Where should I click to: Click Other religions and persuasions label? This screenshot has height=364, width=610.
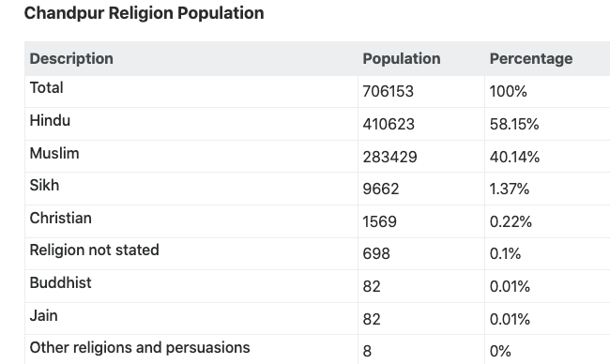tap(140, 348)
